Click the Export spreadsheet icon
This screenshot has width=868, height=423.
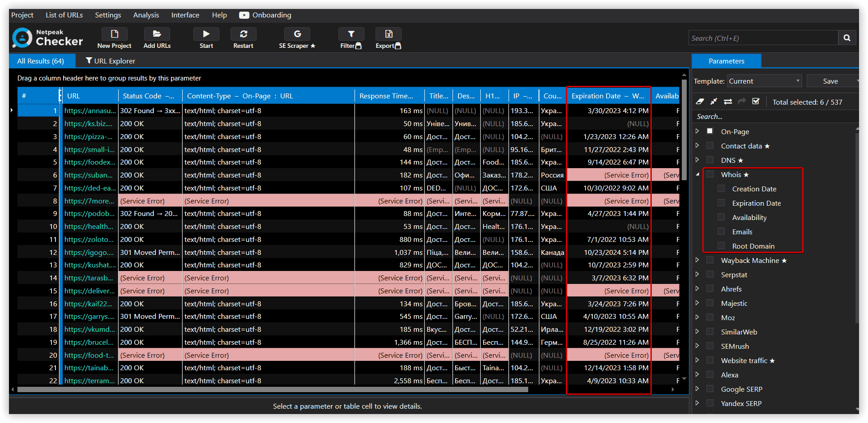(389, 34)
